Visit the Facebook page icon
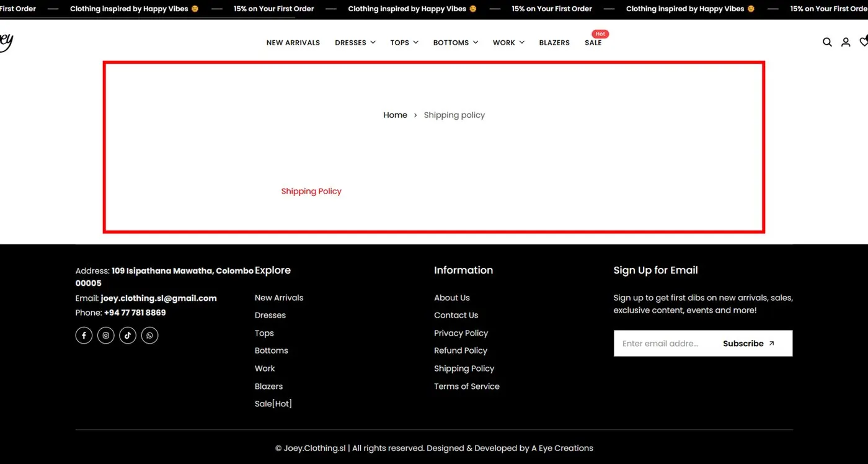 click(84, 336)
